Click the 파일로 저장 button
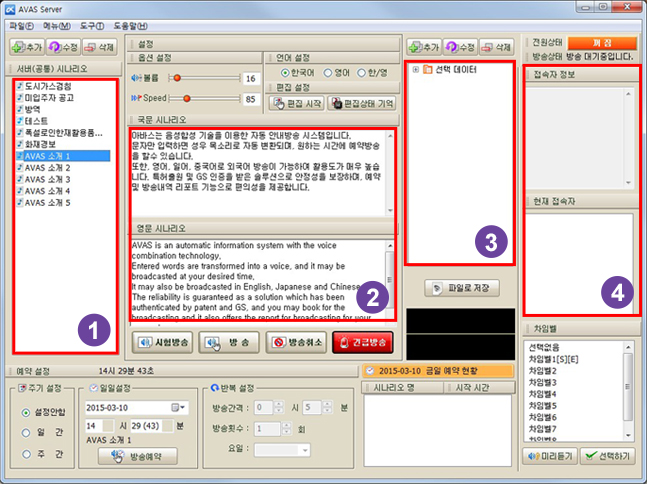Viewport: 647px width, 484px height. 462,288
